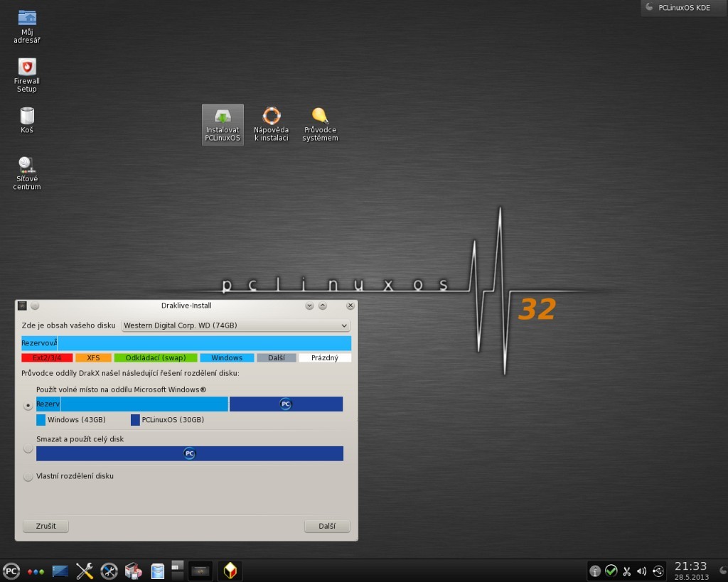Open the wrench and screwdriver configuration tool
The width and height of the screenshot is (728, 582).
click(x=85, y=571)
